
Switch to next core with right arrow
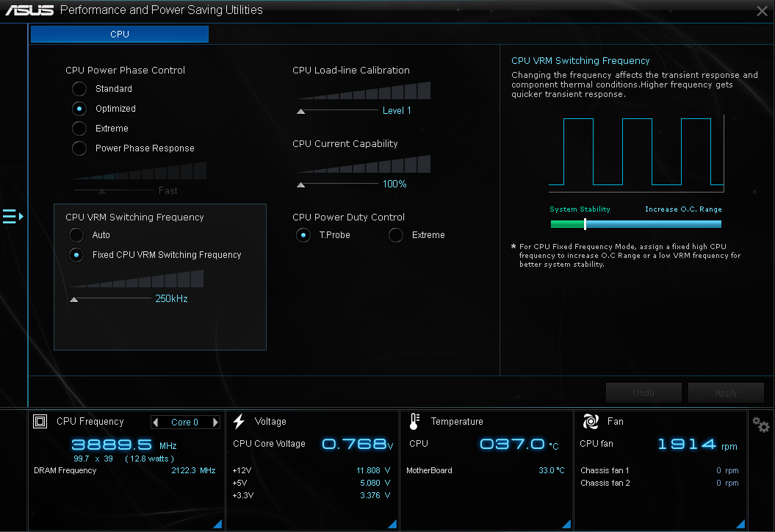(215, 423)
